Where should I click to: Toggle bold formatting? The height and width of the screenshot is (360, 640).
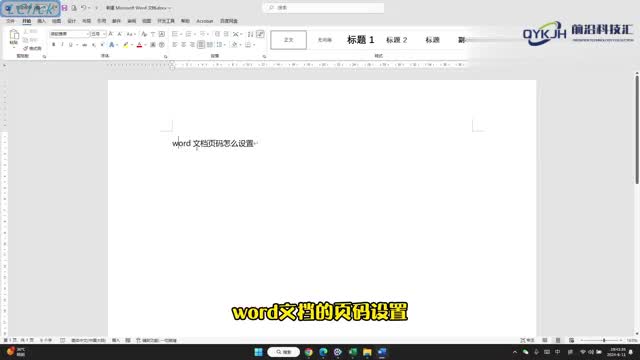tap(53, 45)
